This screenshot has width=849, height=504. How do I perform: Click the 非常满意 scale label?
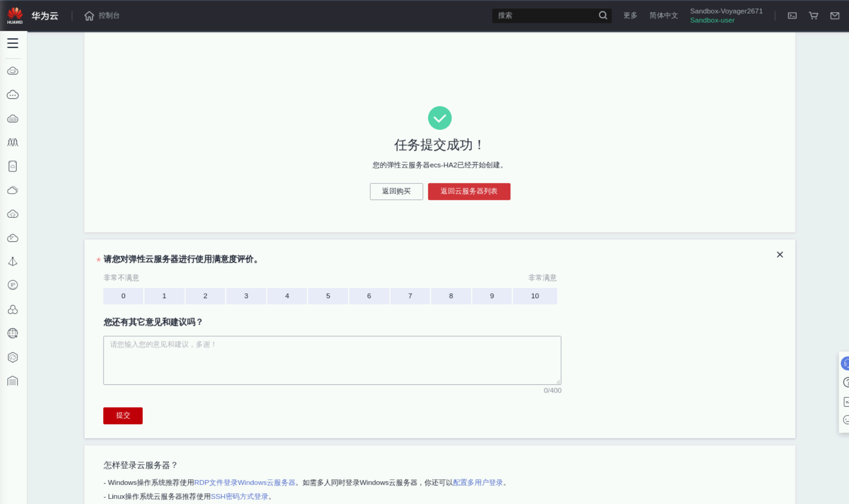tap(542, 278)
